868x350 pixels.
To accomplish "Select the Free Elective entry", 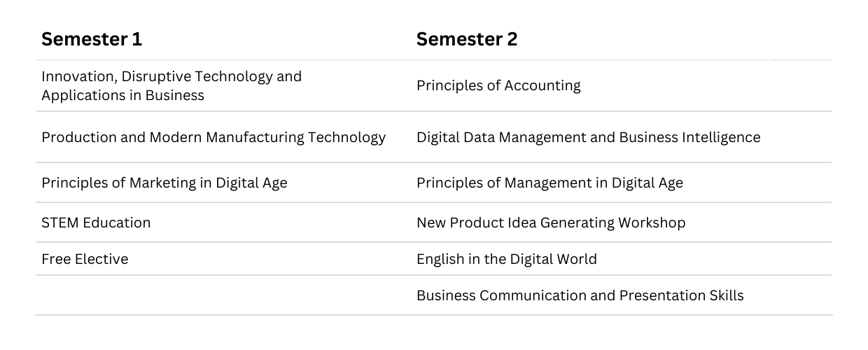I will click(x=85, y=259).
